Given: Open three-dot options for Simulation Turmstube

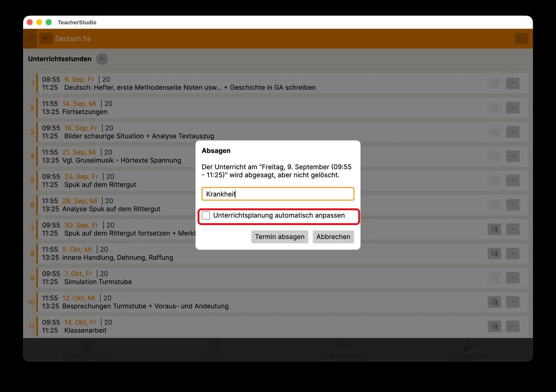Looking at the screenshot, I should click(x=512, y=278).
